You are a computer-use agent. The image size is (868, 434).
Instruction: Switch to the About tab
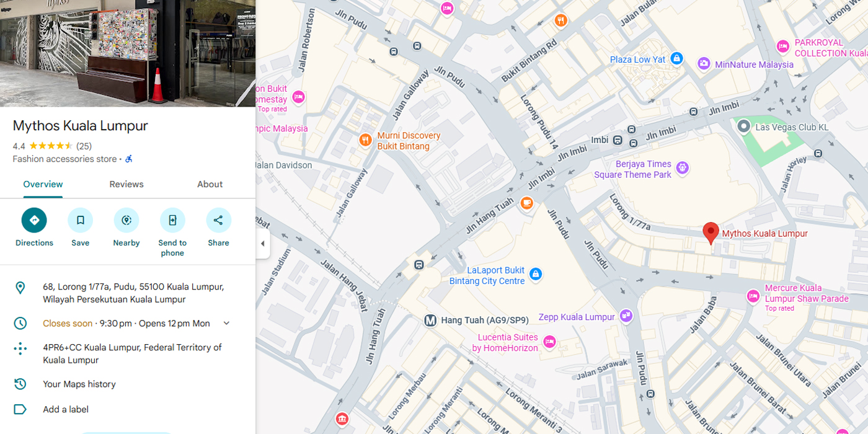pos(210,184)
